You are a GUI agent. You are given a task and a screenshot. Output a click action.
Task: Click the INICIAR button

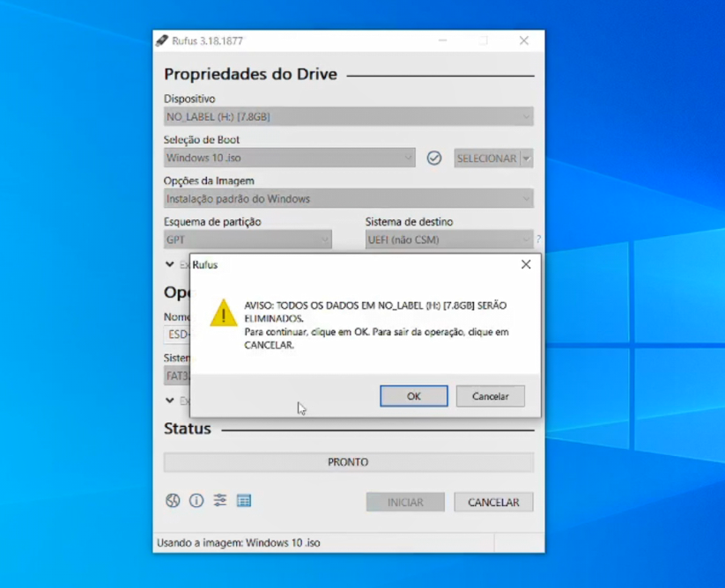pos(405,502)
